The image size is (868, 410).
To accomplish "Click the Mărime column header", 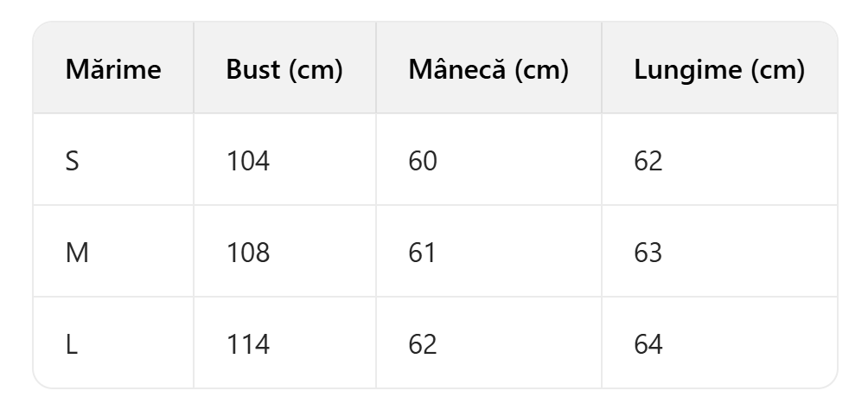I will [113, 70].
